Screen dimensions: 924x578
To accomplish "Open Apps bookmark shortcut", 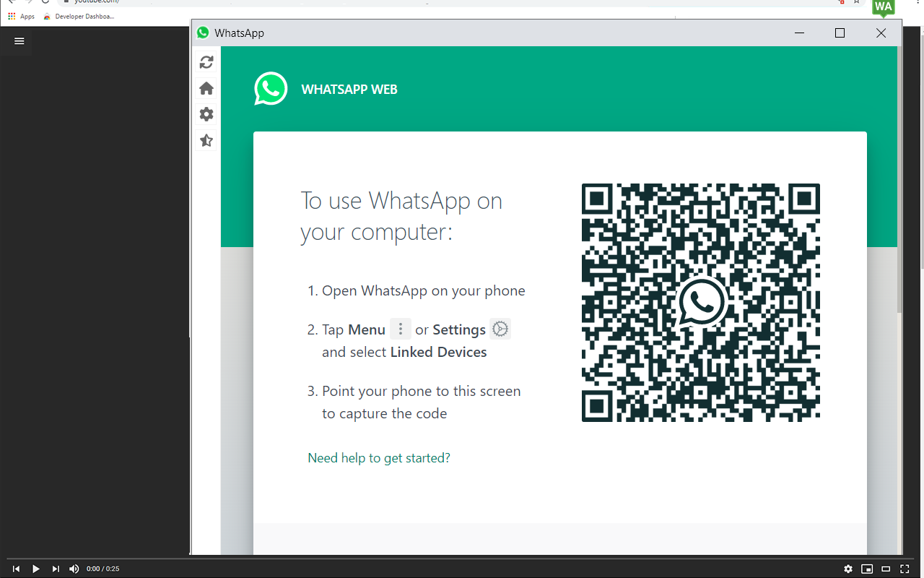I will tap(22, 16).
